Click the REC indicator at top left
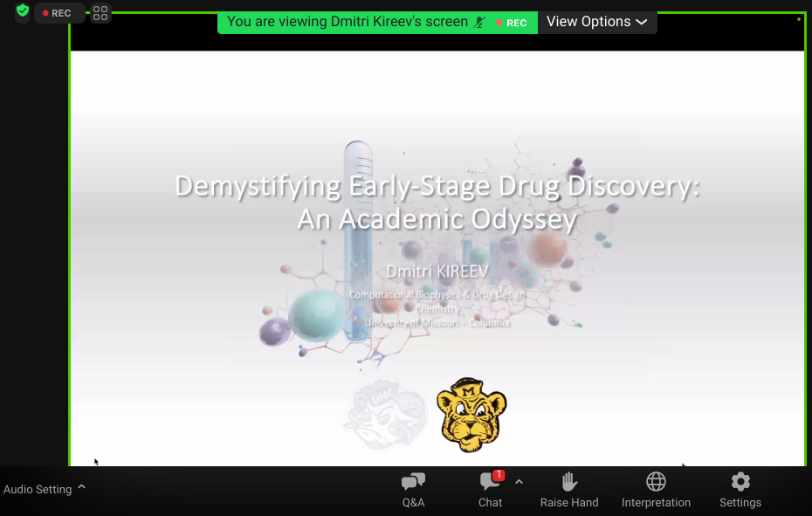 (x=58, y=13)
